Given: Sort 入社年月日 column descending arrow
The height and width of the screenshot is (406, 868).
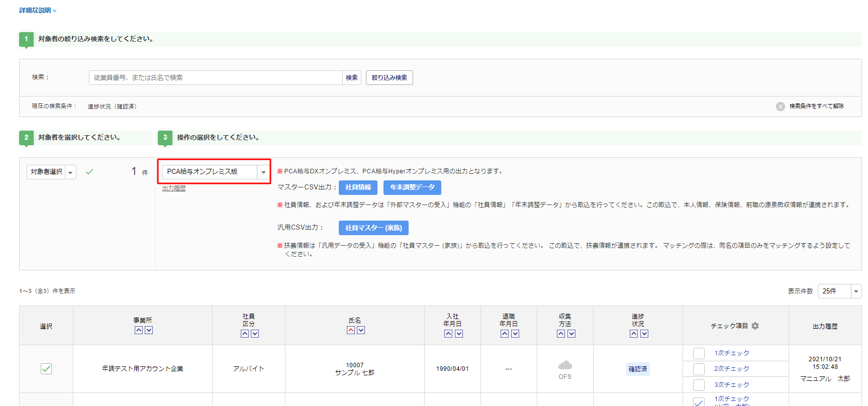Looking at the screenshot, I should point(459,334).
